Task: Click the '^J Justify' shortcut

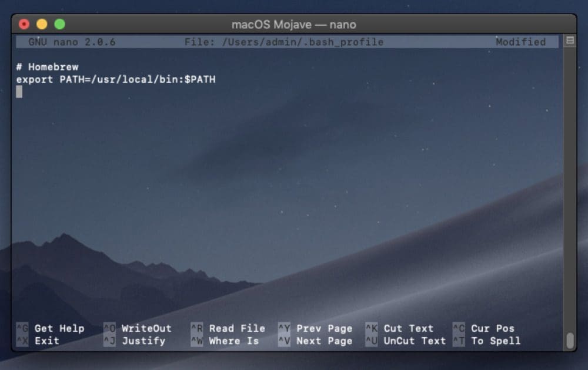Action: point(135,341)
